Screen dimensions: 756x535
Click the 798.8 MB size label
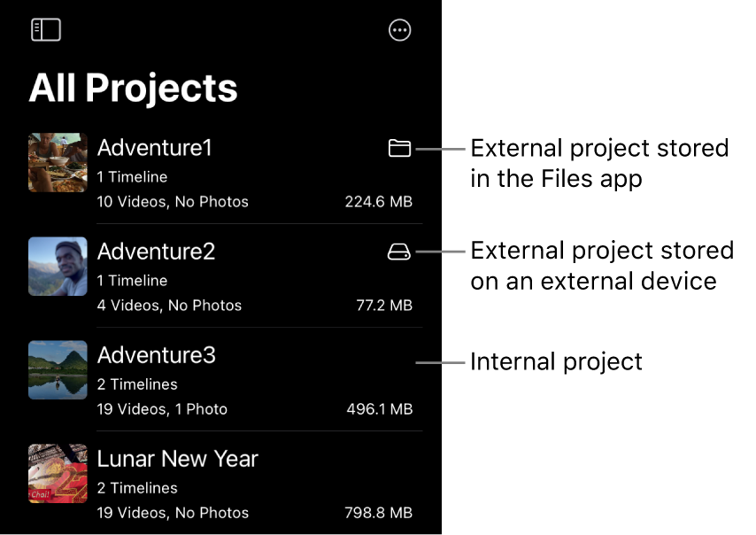coord(378,513)
